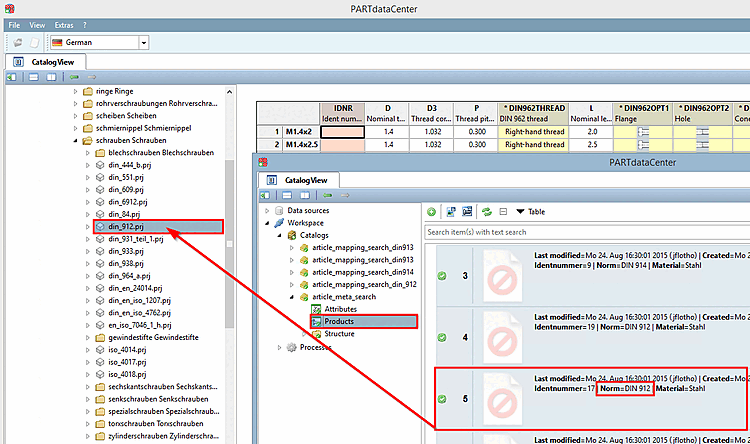Image resolution: width=750 pixels, height=444 pixels.
Task: Click the green add item button
Action: [x=431, y=211]
